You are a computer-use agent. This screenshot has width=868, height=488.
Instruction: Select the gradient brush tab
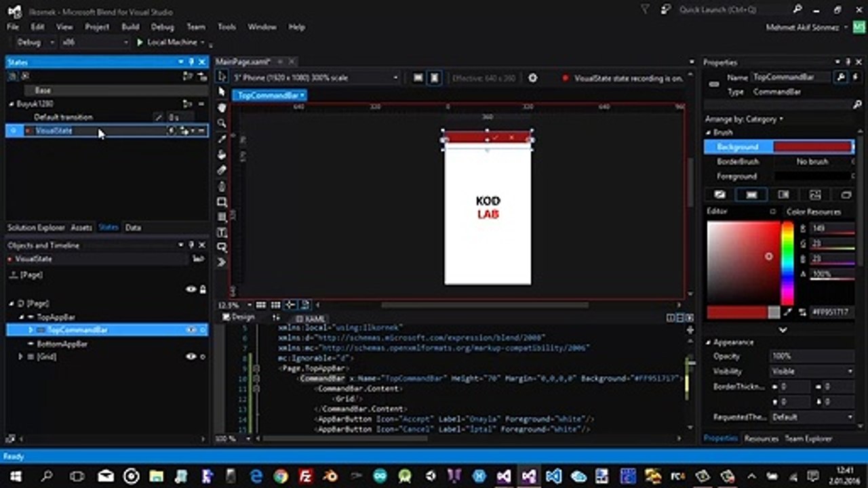click(x=783, y=195)
